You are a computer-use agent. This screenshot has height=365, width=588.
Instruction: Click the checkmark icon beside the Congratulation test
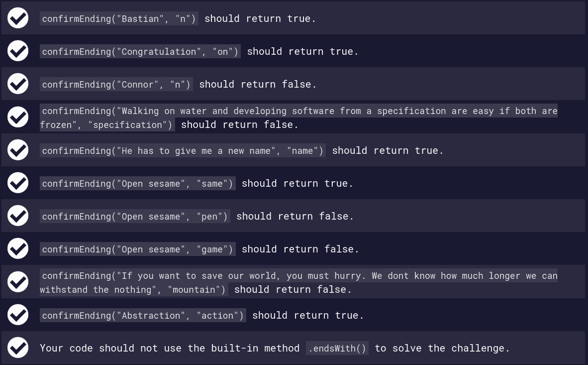[18, 51]
